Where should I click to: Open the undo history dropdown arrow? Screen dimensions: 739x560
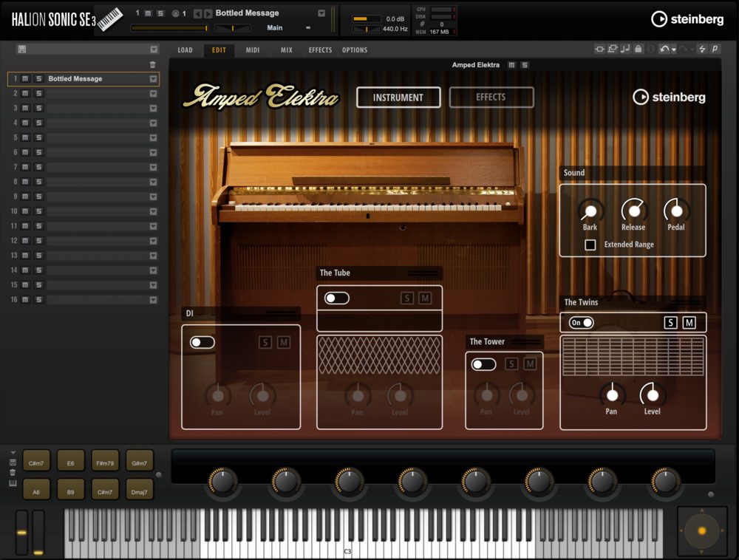click(674, 49)
